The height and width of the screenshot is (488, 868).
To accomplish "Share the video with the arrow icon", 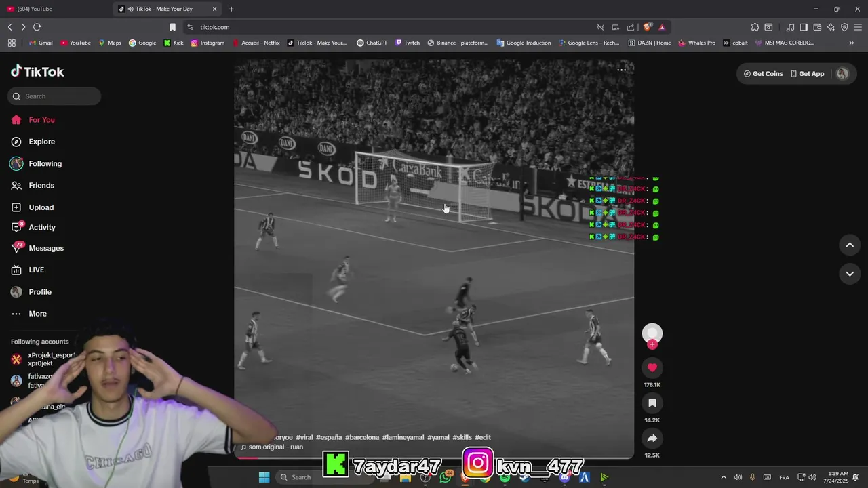I will (652, 438).
